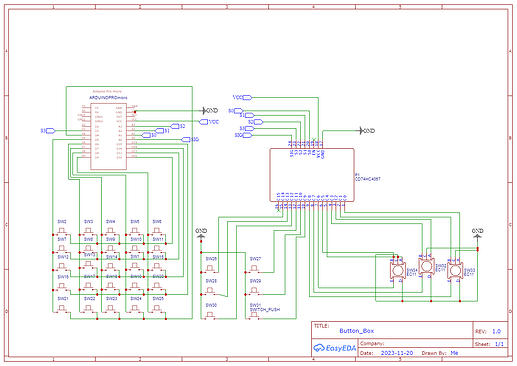
Task: Click the CD74HC4067 part name label
Action: (x=368, y=179)
